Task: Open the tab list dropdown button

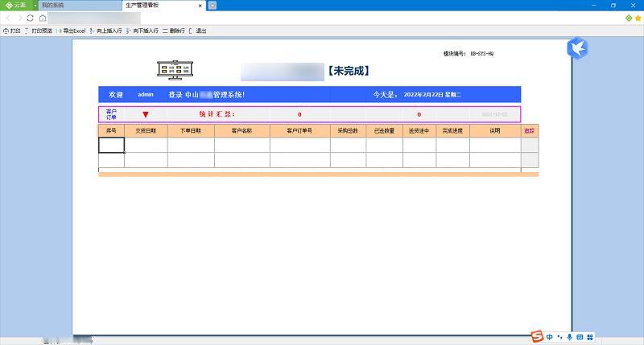Action: tap(212, 6)
